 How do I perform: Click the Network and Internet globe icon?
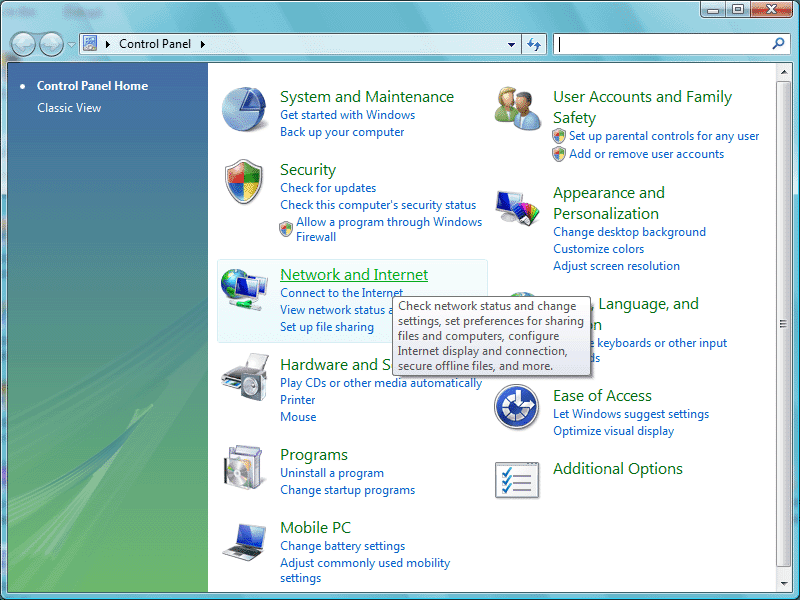pos(244,289)
